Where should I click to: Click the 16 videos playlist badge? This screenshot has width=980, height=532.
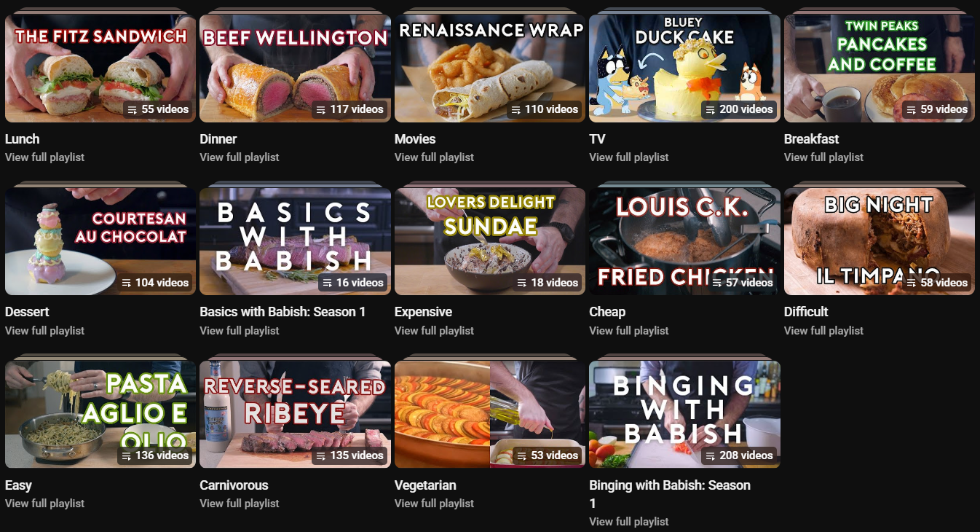tap(352, 283)
